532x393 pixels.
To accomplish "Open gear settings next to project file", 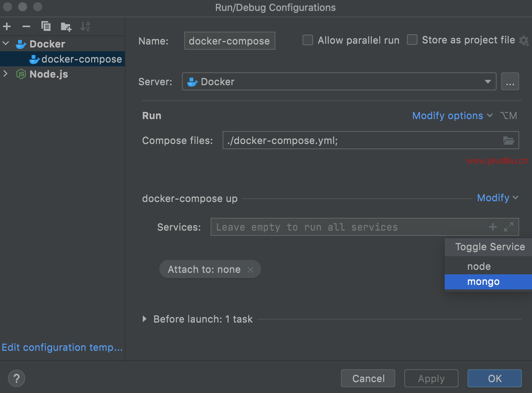I will click(x=524, y=40).
